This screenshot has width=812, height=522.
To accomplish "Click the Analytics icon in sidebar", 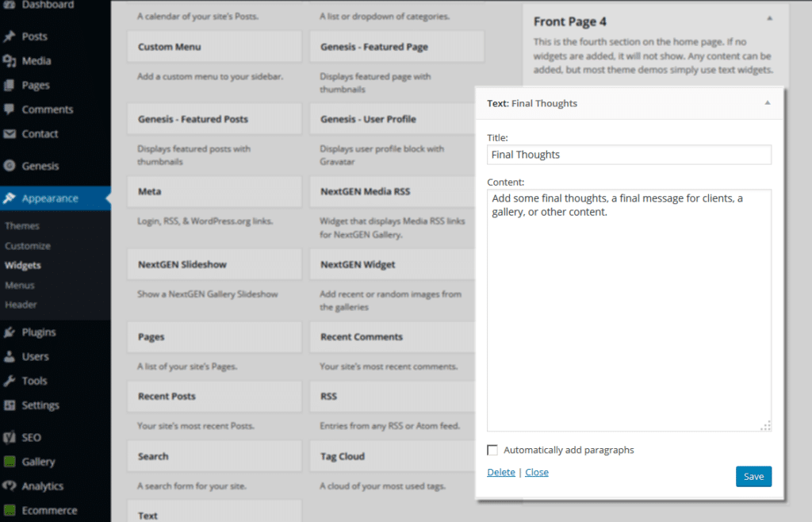I will tap(10, 486).
